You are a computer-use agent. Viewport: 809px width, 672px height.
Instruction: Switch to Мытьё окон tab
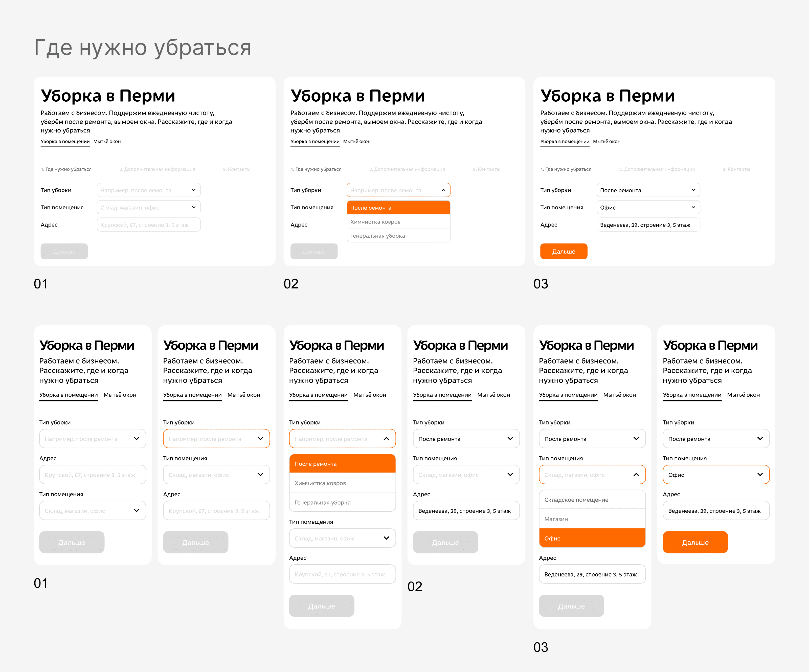pos(107,141)
